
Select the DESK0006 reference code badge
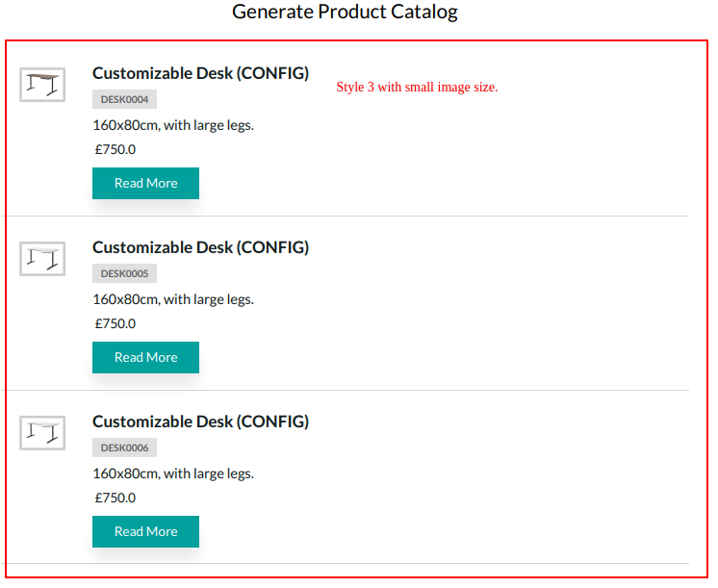[x=124, y=447]
